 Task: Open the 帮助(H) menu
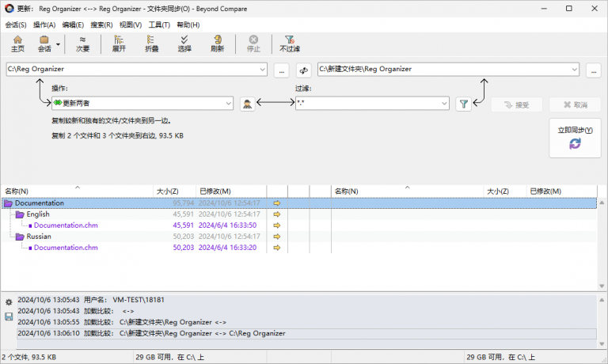tap(188, 25)
